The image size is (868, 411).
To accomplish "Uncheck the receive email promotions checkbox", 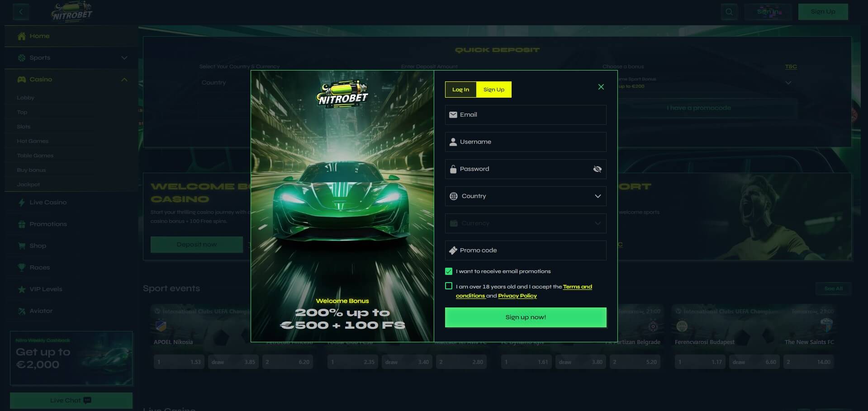I will click(449, 271).
